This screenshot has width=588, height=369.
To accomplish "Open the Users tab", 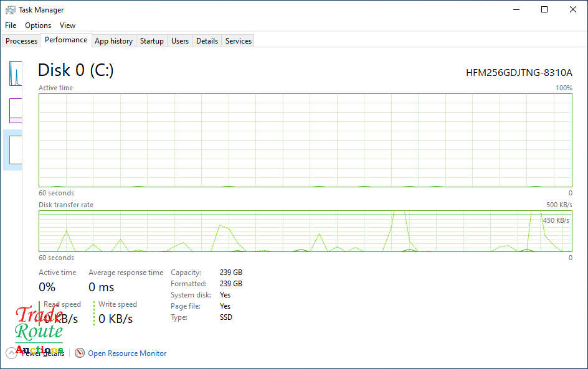I will pyautogui.click(x=180, y=41).
